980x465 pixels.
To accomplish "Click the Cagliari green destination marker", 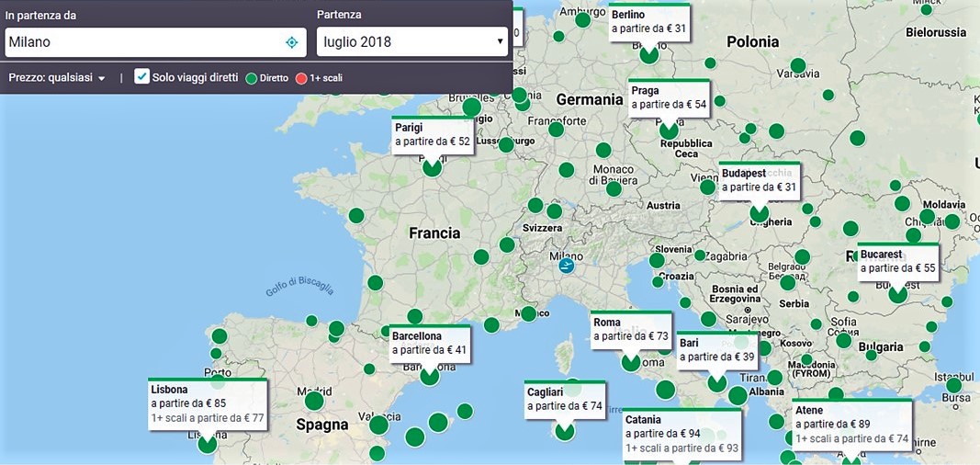I will (564, 430).
